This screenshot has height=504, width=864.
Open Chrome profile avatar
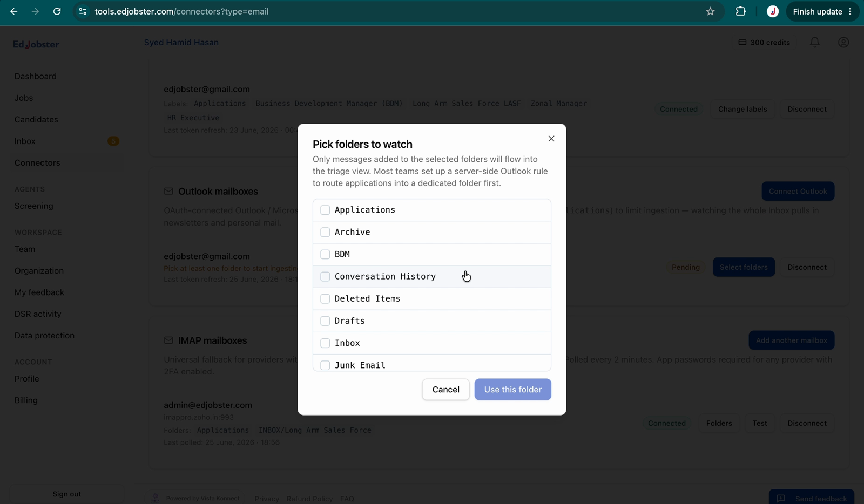[773, 11]
